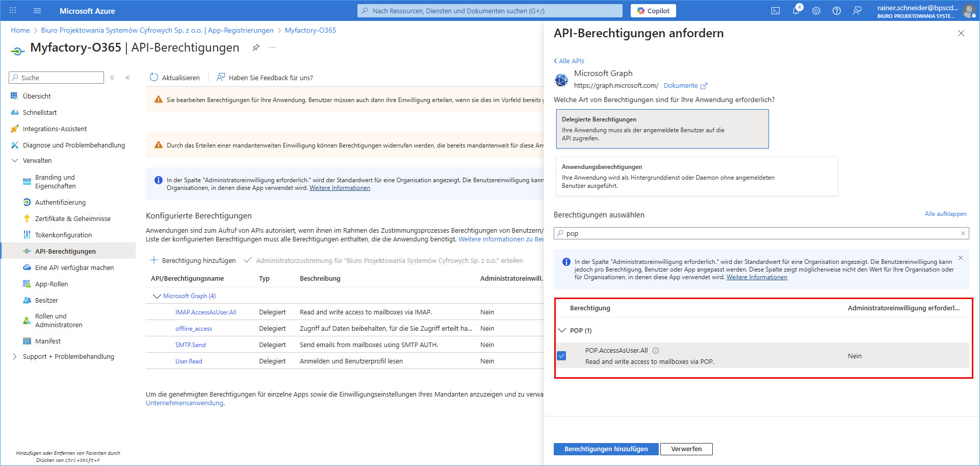Open the Dokumente link
980x466 pixels.
tap(681, 86)
